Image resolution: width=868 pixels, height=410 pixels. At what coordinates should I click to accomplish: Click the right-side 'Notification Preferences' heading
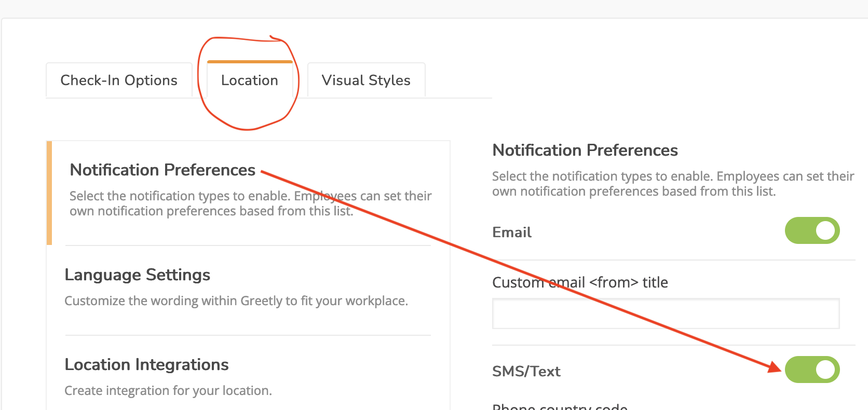tap(585, 150)
